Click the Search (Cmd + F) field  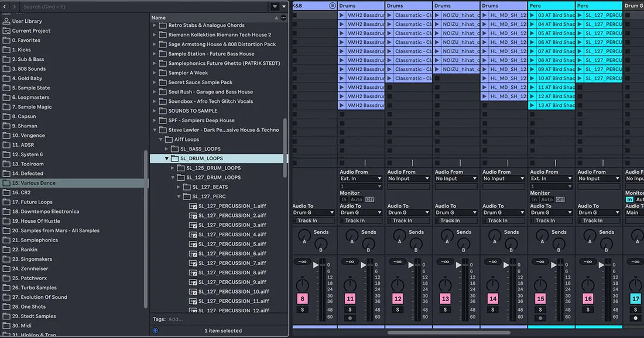coord(144,6)
